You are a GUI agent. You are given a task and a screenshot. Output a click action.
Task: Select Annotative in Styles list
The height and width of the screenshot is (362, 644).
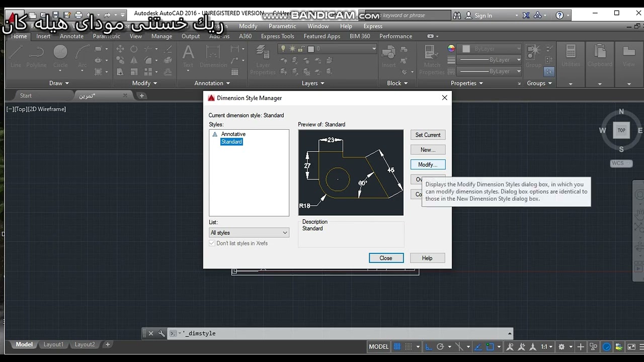point(233,134)
